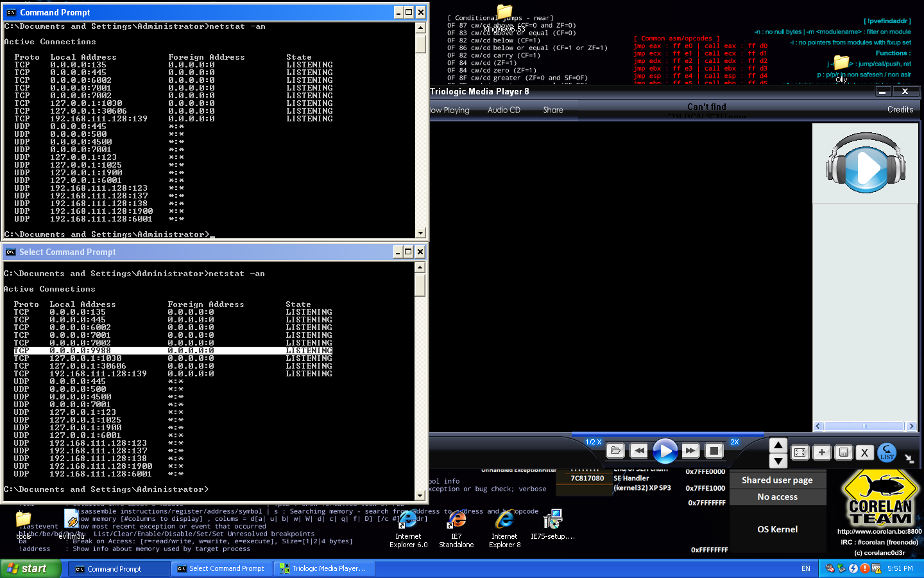Viewport: 924px width, 578px height.
Task: Click the EN language indicator in taskbar
Action: (x=806, y=568)
